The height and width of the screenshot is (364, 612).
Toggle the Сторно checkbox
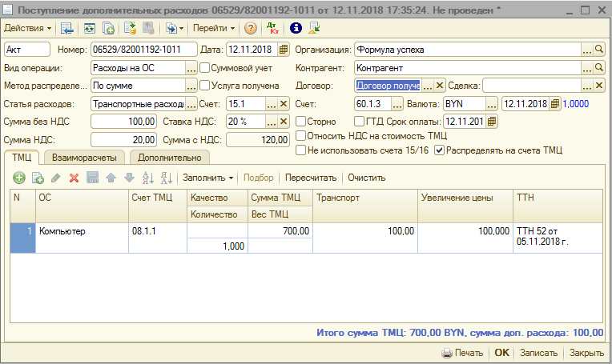(301, 122)
